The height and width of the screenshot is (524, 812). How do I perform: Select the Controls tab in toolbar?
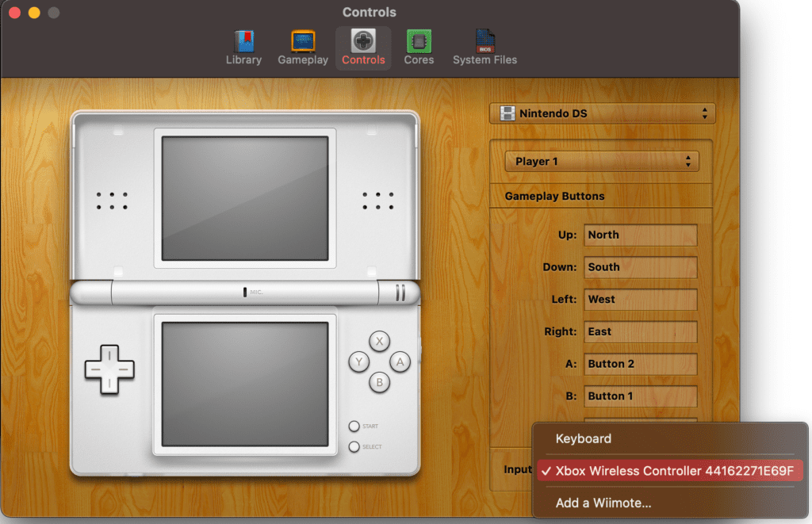click(363, 48)
